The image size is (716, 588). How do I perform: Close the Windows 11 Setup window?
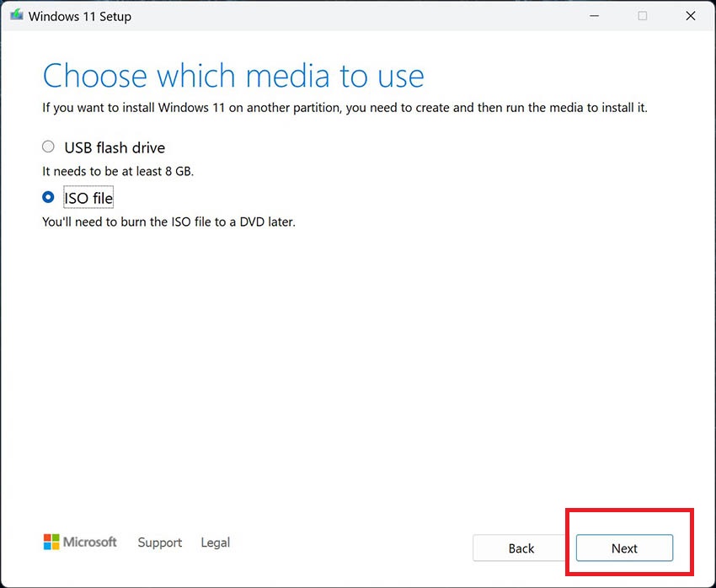click(691, 16)
